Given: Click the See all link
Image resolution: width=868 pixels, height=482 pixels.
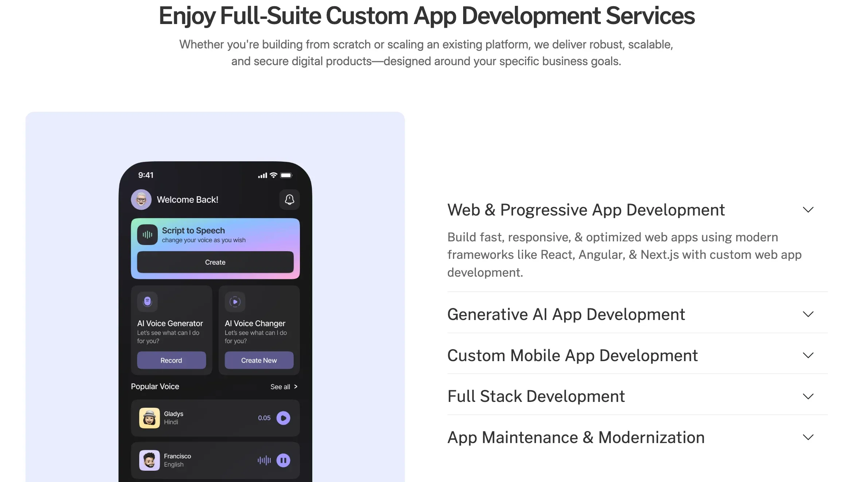Looking at the screenshot, I should pyautogui.click(x=280, y=387).
